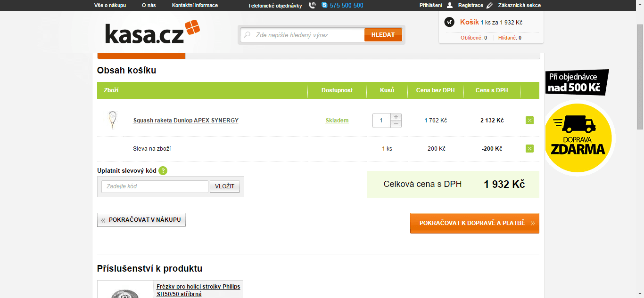644x298 pixels.
Task: Click the VLOŽIT button
Action: [x=225, y=186]
